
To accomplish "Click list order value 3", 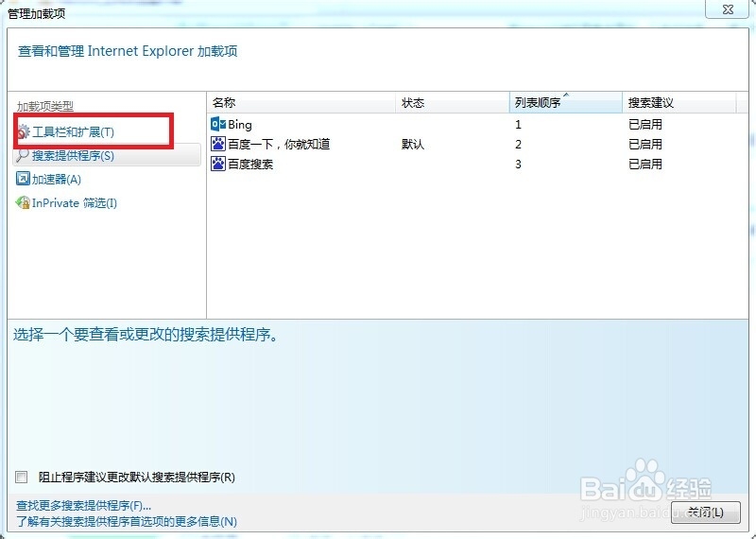I will 518,165.
